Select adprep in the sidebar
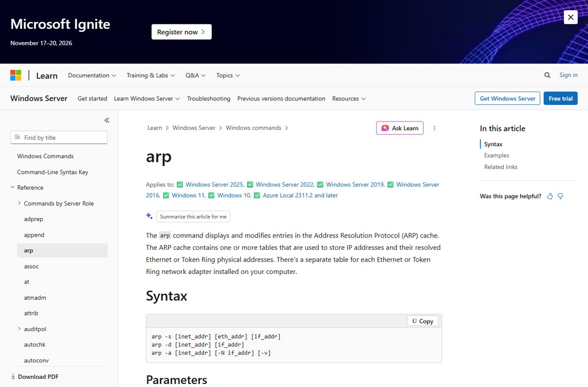 click(33, 219)
